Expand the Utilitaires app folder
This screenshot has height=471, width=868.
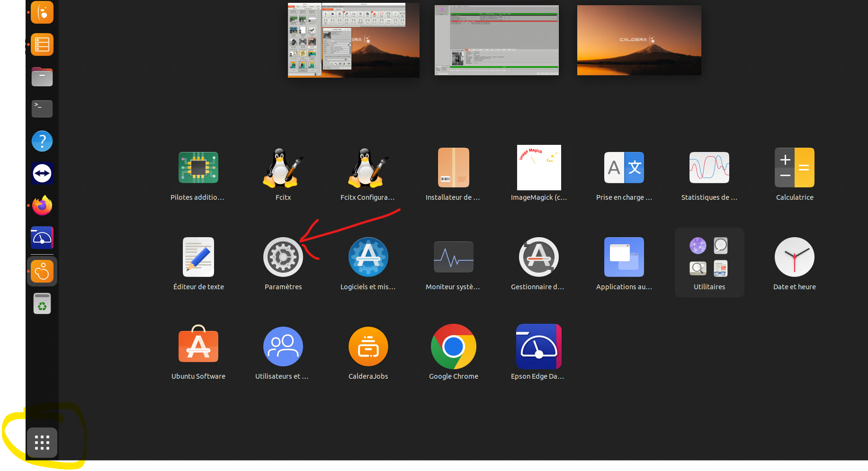[x=709, y=258]
